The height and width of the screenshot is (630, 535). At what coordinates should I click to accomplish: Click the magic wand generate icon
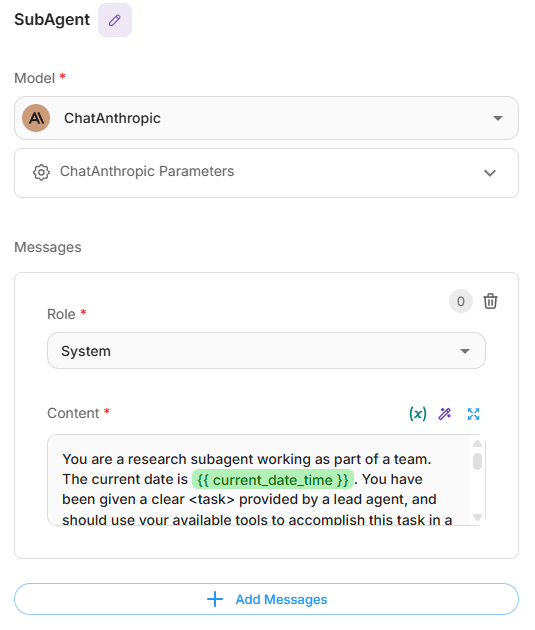(x=445, y=413)
